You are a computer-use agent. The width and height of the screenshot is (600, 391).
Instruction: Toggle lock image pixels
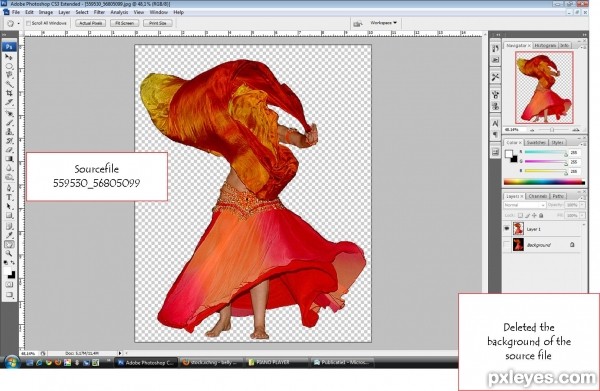(x=527, y=216)
